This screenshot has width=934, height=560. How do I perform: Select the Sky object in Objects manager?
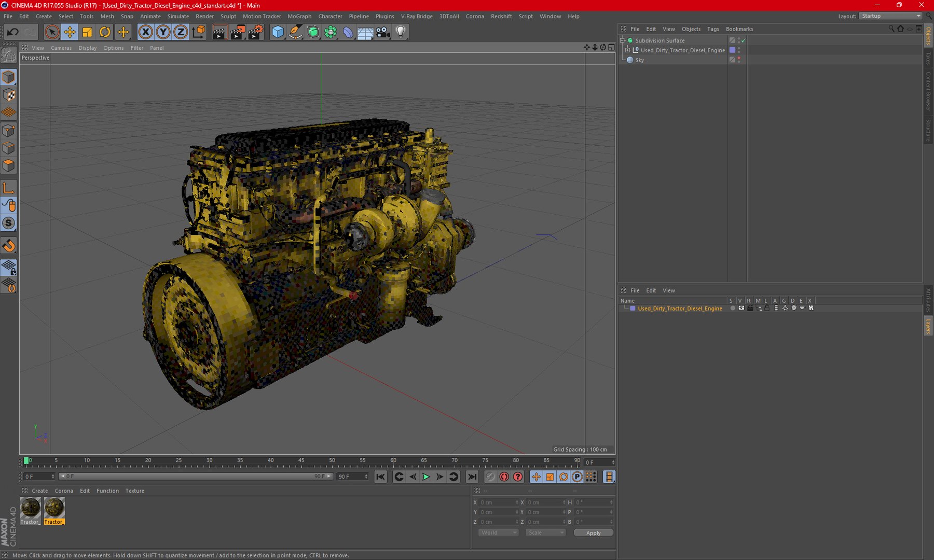[x=639, y=60]
